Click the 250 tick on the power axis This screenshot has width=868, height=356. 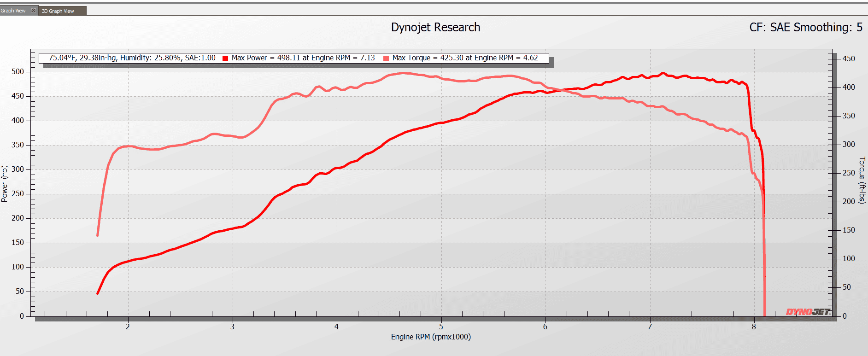click(x=18, y=194)
